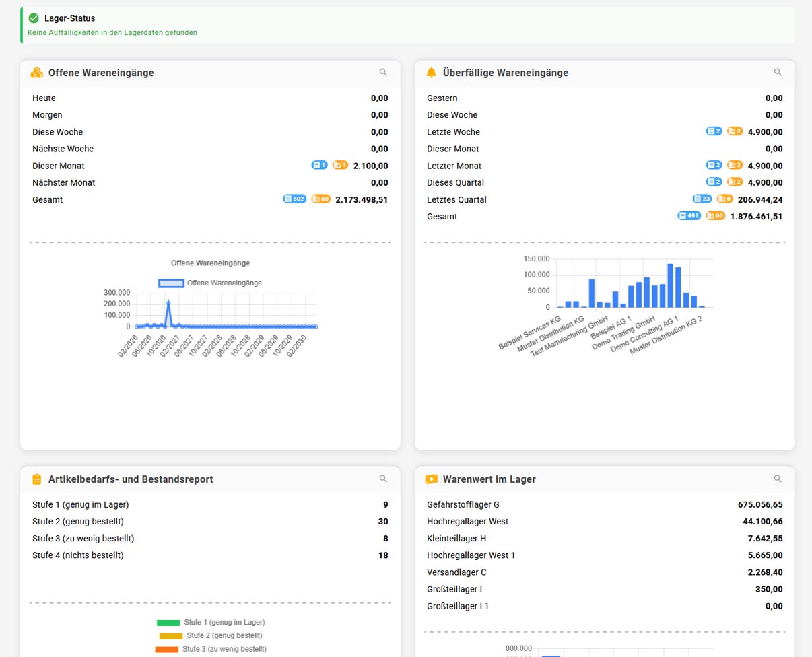Click the 206.944,24 value for Letztes Quartal
Screen dimensions: 812x657
tap(760, 199)
